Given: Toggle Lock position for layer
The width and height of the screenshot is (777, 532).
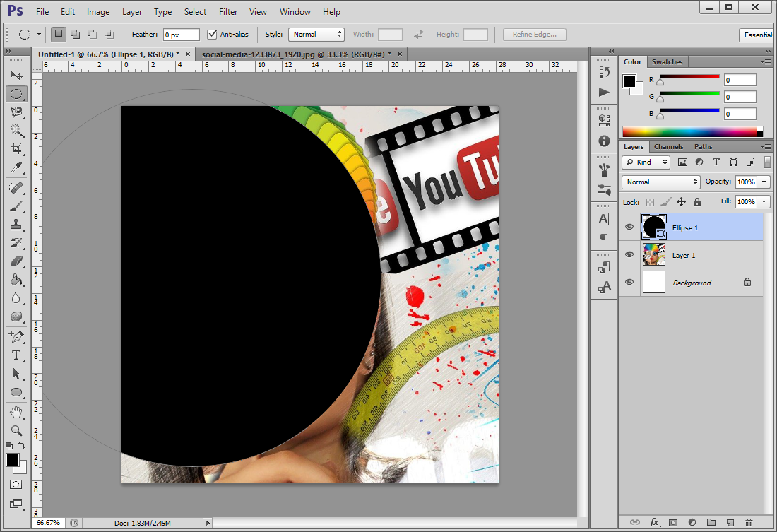Looking at the screenshot, I should click(x=682, y=202).
